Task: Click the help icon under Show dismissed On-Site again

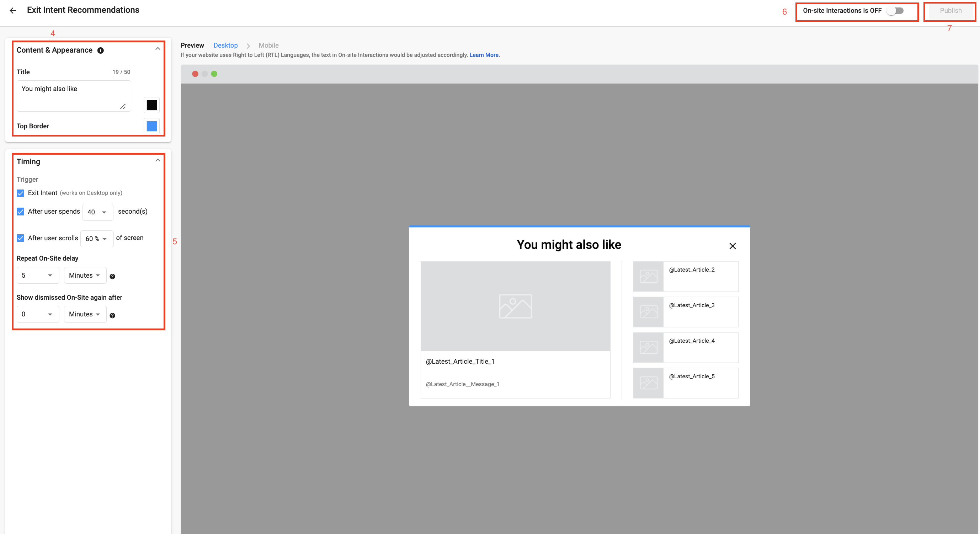Action: 113,315
